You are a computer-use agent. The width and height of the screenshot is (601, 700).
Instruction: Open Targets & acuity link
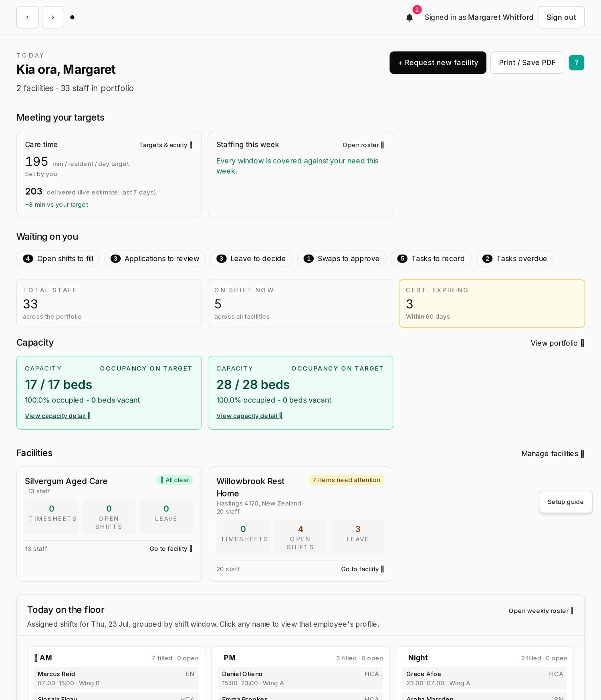[x=165, y=145]
